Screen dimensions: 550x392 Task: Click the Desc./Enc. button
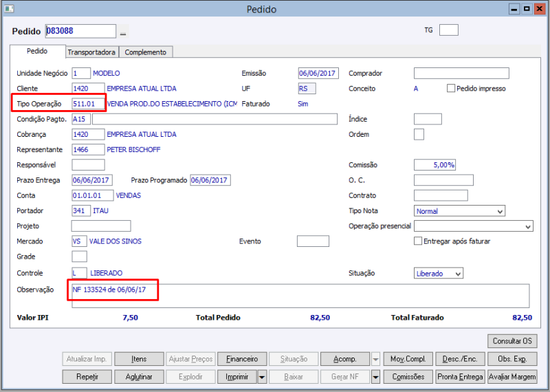[460, 359]
